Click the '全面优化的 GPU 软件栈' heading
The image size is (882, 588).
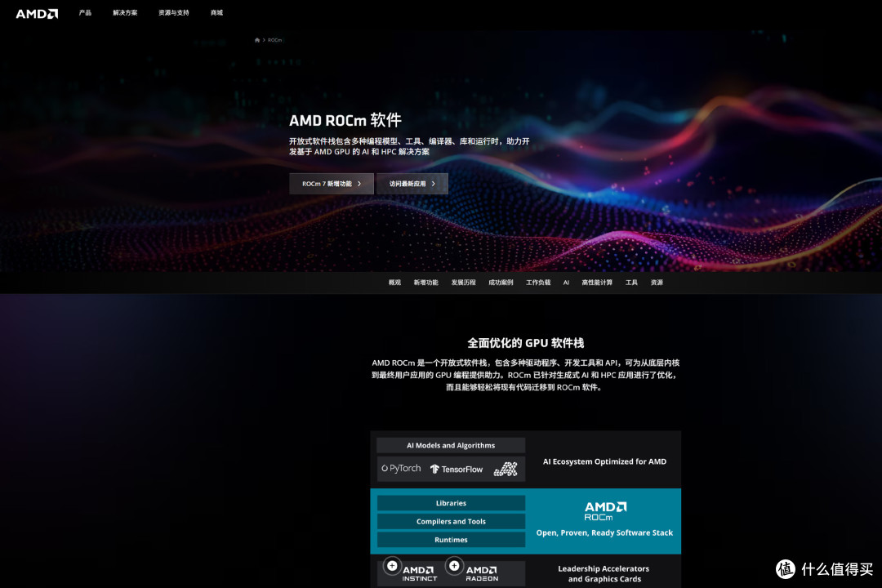pyautogui.click(x=526, y=343)
